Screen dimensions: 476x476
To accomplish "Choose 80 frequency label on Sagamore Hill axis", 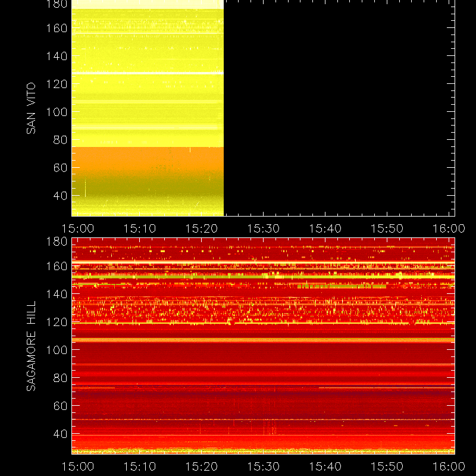I will click(x=60, y=378).
